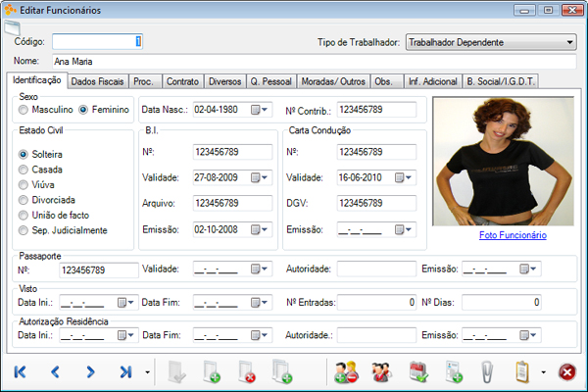This screenshot has height=392, width=588.
Task: Click the duplicate record icon with stacked pages
Action: pyautogui.click(x=282, y=371)
